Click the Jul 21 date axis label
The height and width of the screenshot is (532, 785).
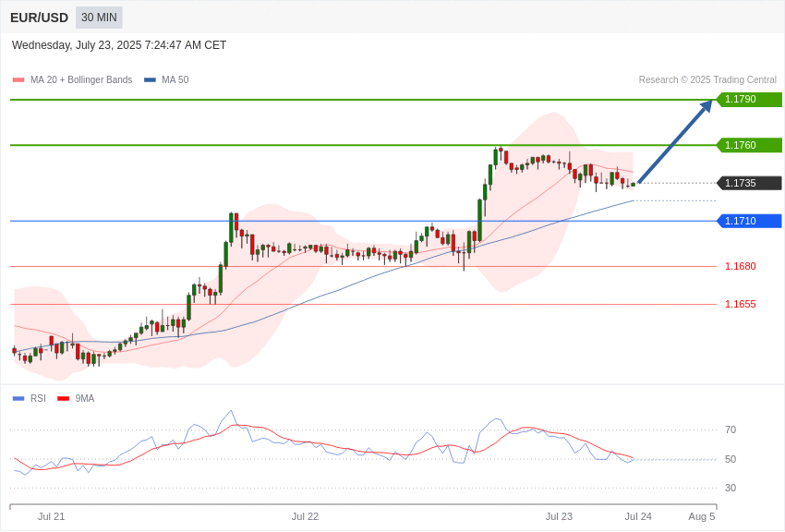pyautogui.click(x=51, y=516)
